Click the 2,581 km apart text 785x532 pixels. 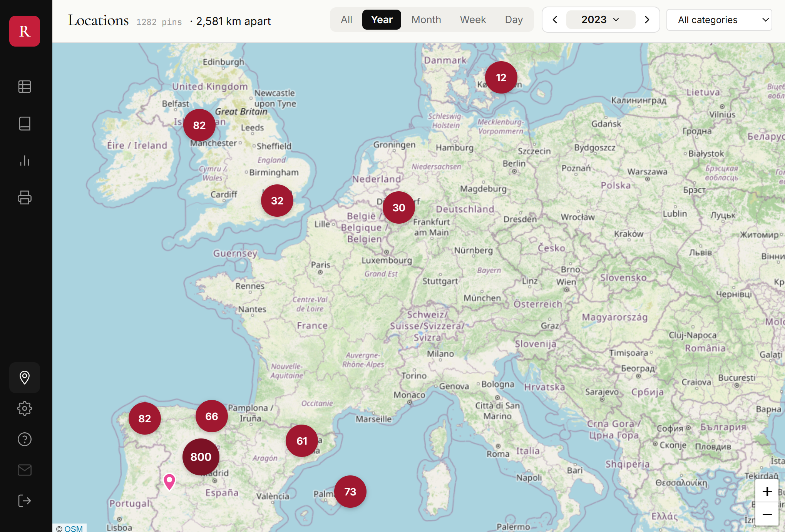point(233,21)
